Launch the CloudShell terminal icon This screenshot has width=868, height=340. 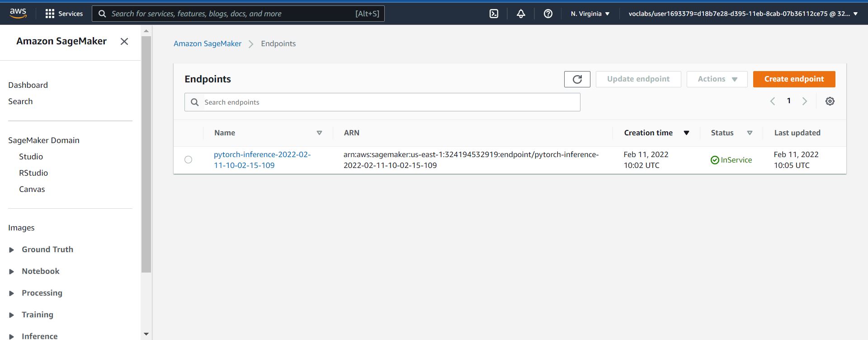(x=494, y=14)
